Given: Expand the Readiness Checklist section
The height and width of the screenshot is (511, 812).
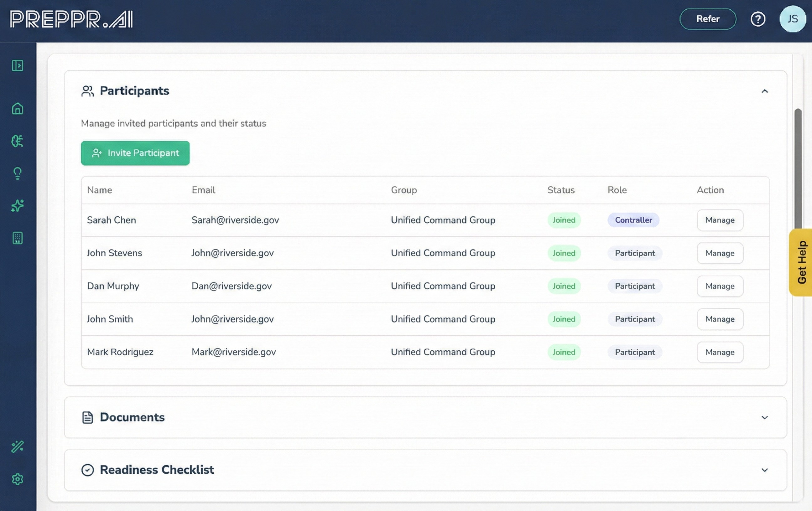Looking at the screenshot, I should point(764,470).
